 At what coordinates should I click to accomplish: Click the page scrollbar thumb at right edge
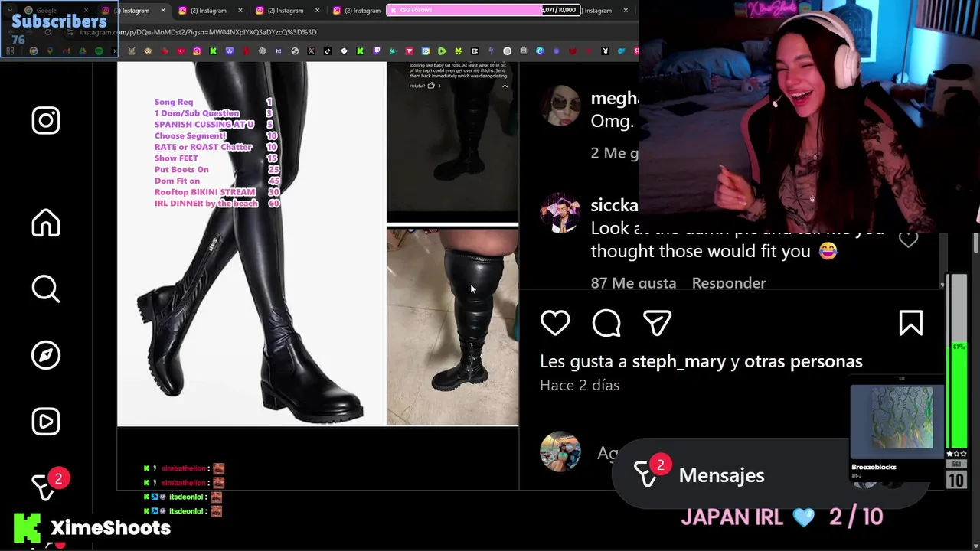point(975,243)
